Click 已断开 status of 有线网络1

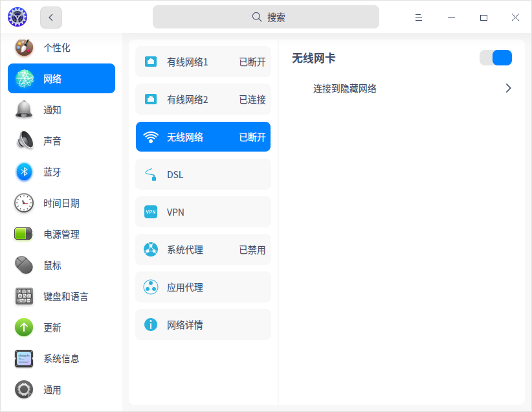252,62
